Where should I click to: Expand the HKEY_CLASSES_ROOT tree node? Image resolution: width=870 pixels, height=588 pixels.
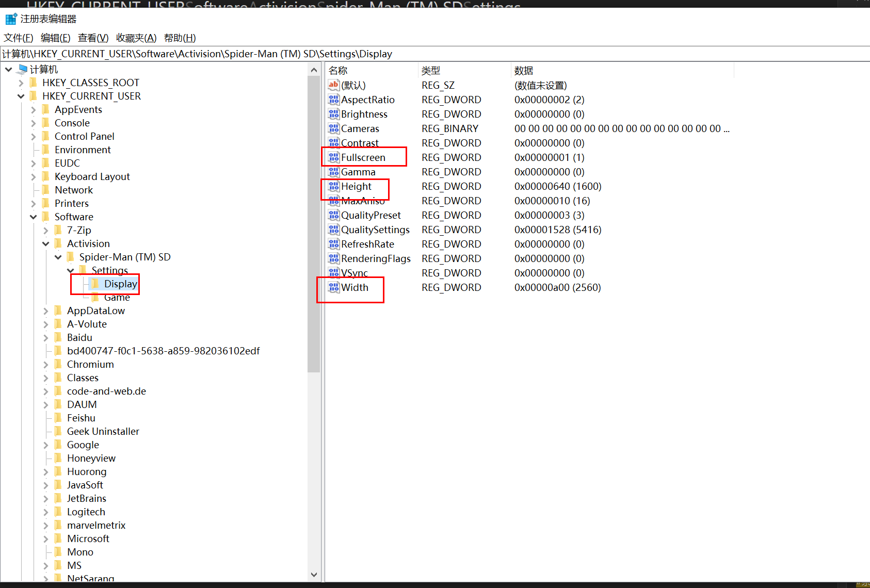pos(21,83)
